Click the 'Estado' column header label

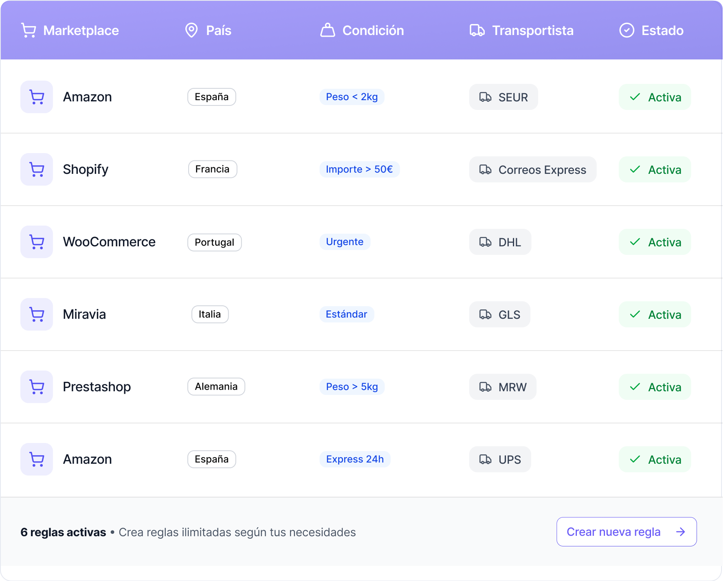pyautogui.click(x=662, y=31)
